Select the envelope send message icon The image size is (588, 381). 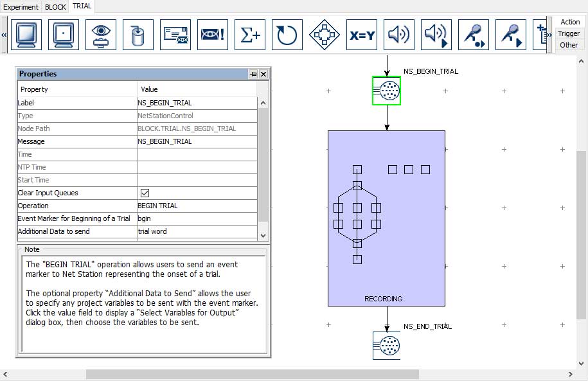[x=175, y=35]
